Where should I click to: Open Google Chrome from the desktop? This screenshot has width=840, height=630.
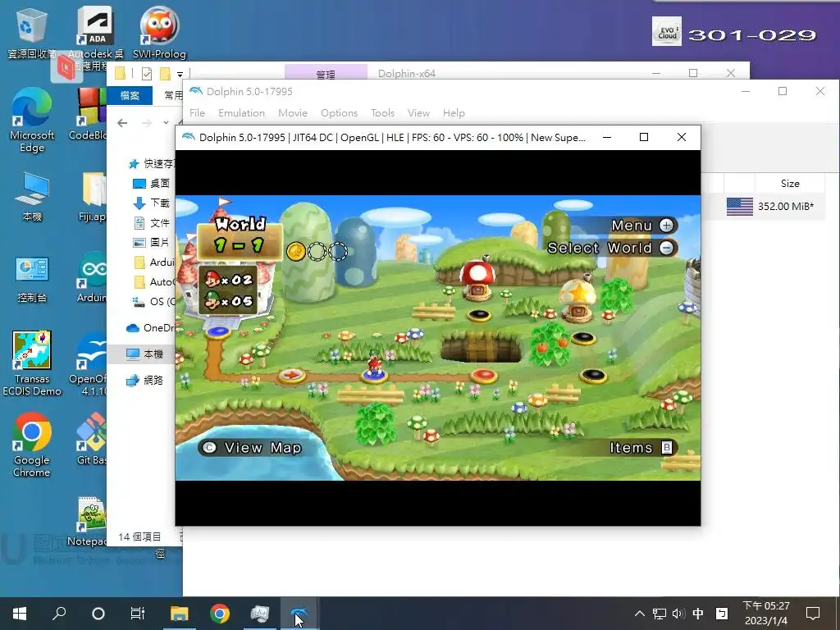pyautogui.click(x=32, y=445)
